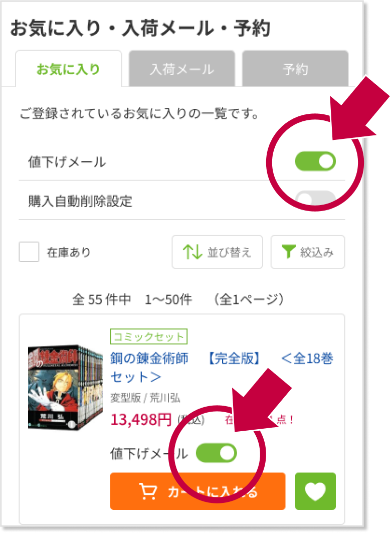The width and height of the screenshot is (392, 533).
Task: Toggle the 購入自動削除設定 switch
Action: click(x=315, y=199)
